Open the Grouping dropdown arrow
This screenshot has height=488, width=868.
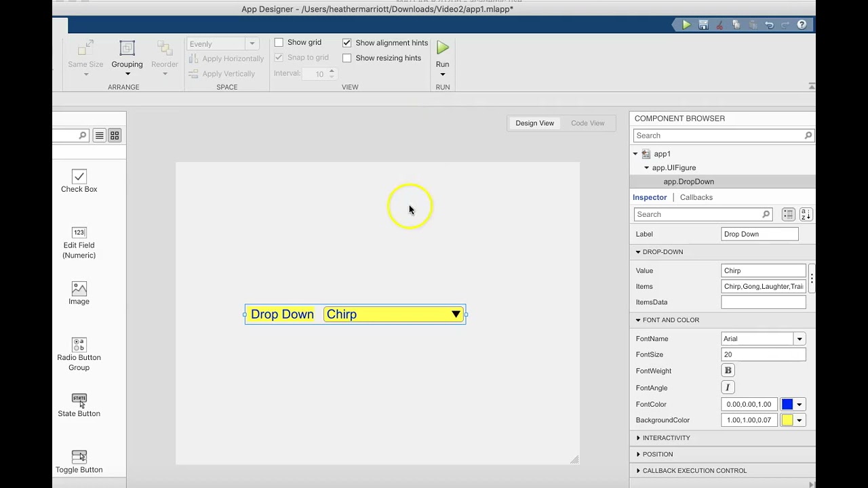127,75
